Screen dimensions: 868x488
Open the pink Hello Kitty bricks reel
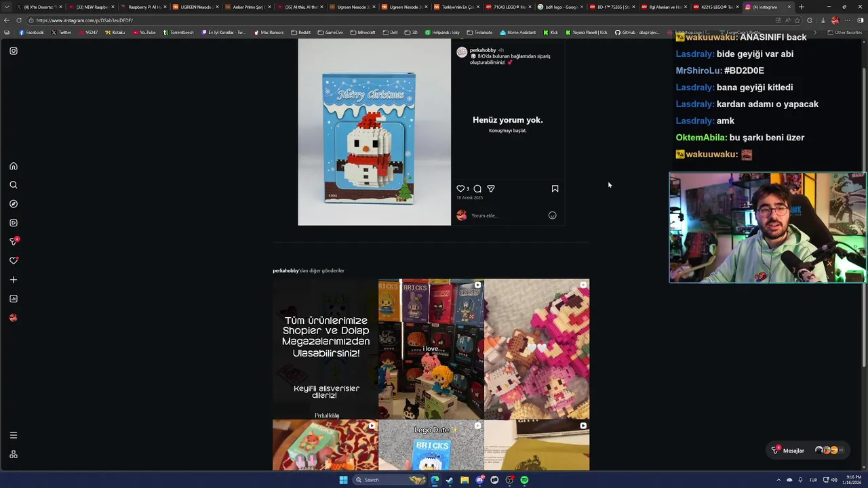537,349
